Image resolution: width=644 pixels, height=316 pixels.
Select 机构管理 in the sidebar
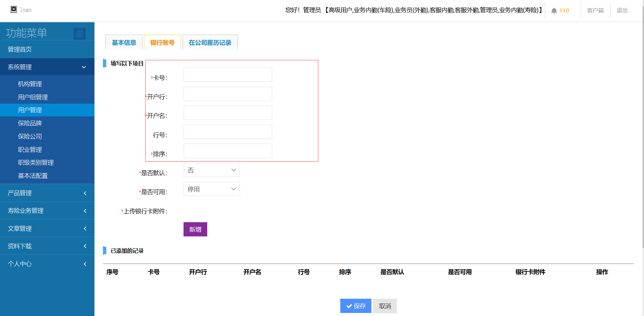click(30, 84)
